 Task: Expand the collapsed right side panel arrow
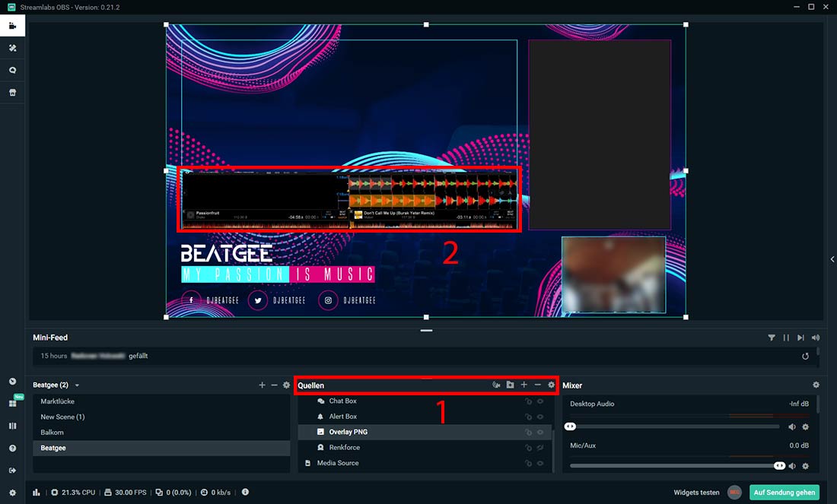click(x=832, y=259)
